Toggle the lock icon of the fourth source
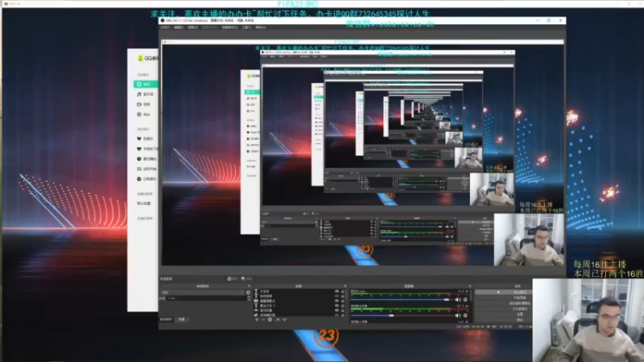Screen dimensions: 644x362 pyautogui.click(x=343, y=306)
